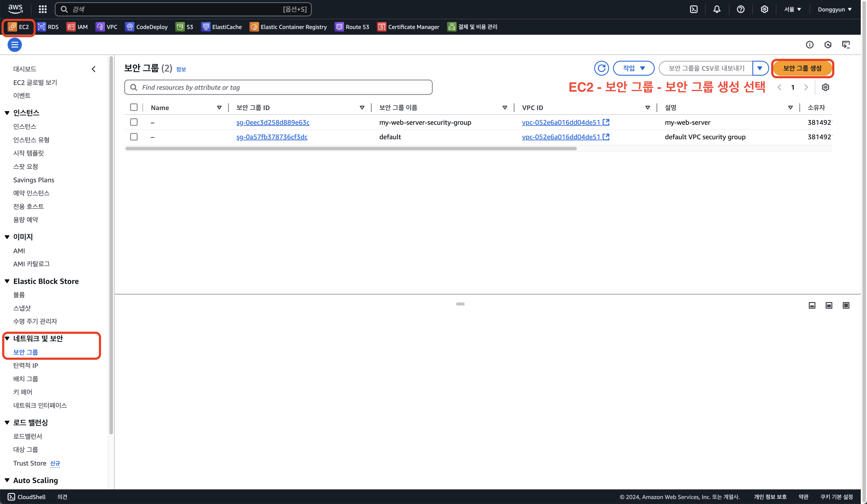Image resolution: width=867 pixels, height=504 pixels.
Task: Focus the top 검색 search box
Action: click(183, 9)
